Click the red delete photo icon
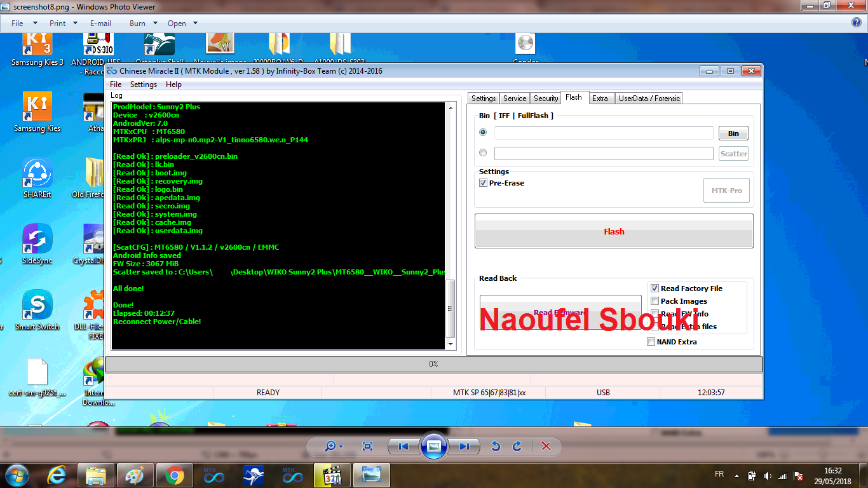Viewport: 868px width, 488px height. (546, 446)
